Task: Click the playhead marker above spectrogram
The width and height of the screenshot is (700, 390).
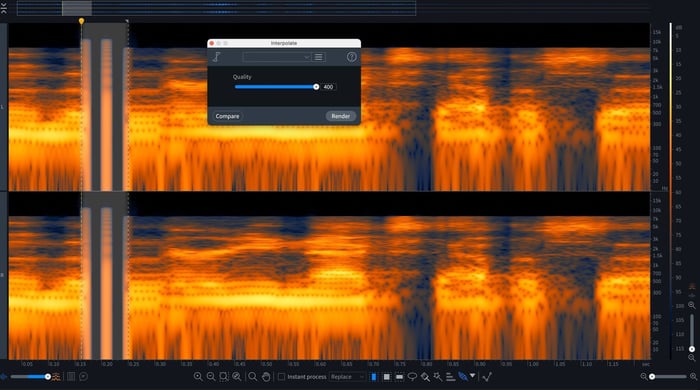Action: (81, 21)
